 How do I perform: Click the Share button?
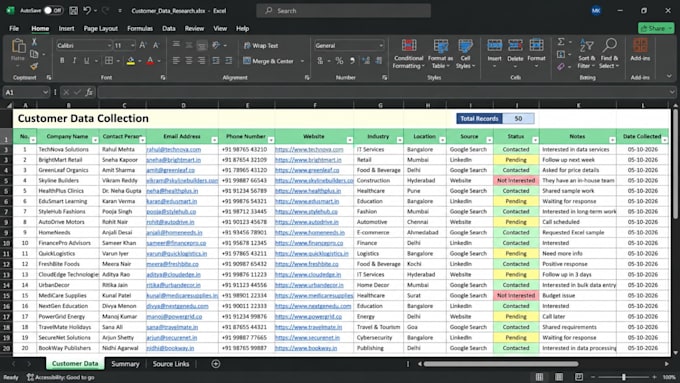pos(656,28)
